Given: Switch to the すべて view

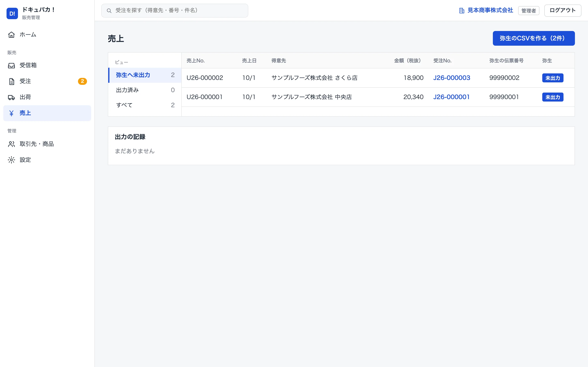Looking at the screenshot, I should coord(145,105).
